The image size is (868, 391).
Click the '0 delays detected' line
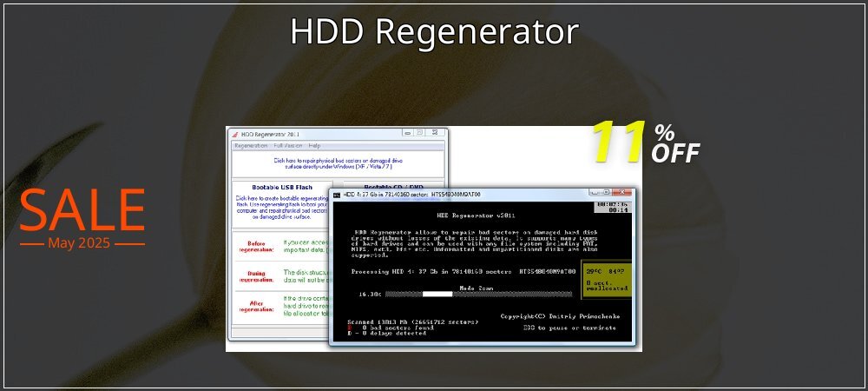[387, 333]
